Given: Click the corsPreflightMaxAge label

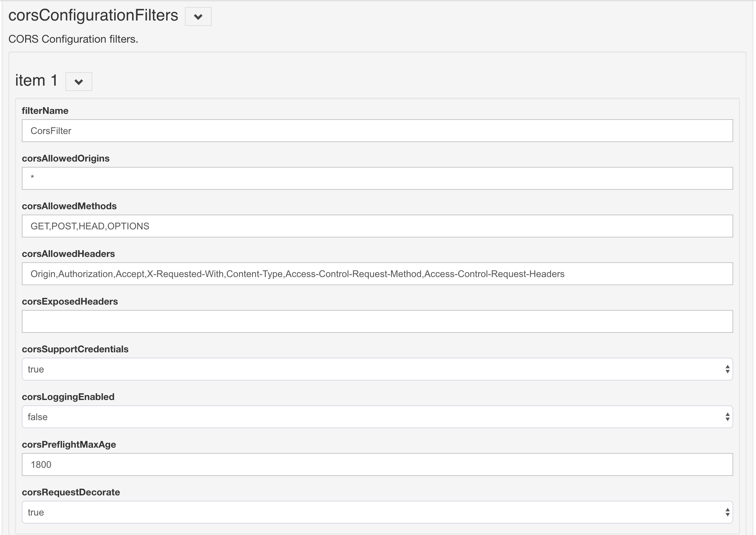Looking at the screenshot, I should point(69,445).
